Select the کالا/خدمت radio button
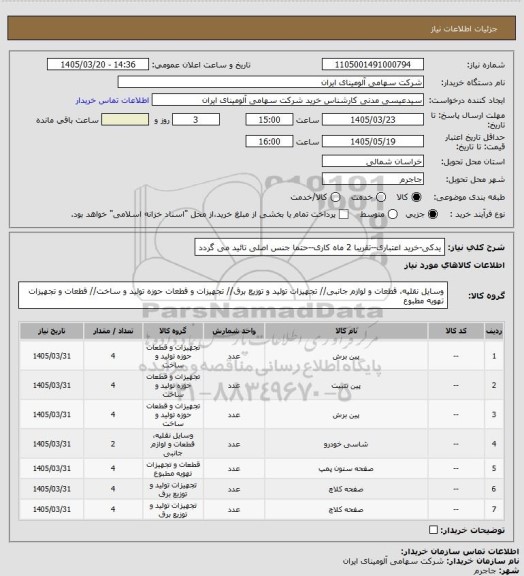This screenshot has height=576, width=524. [335, 197]
